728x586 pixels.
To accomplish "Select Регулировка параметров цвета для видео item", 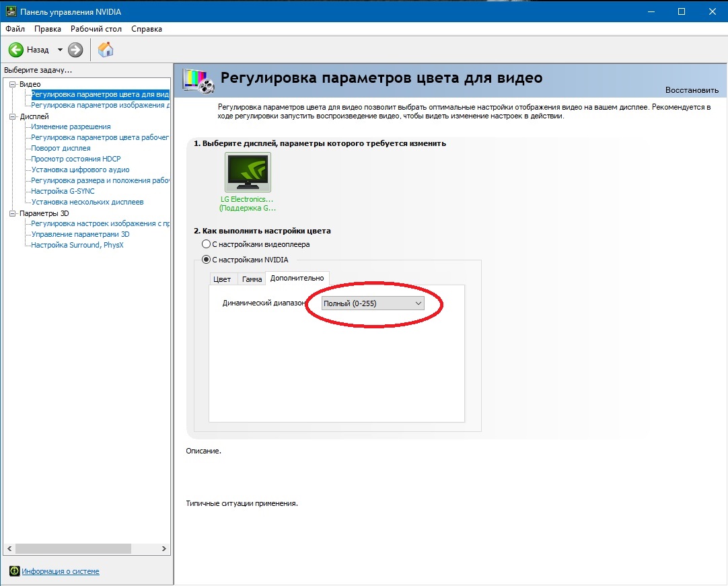I will 100,94.
